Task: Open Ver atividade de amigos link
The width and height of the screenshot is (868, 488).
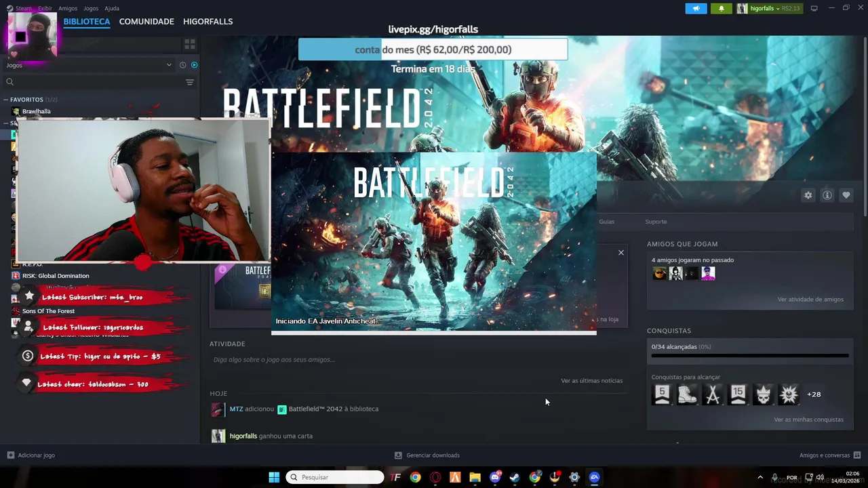Action: click(810, 300)
